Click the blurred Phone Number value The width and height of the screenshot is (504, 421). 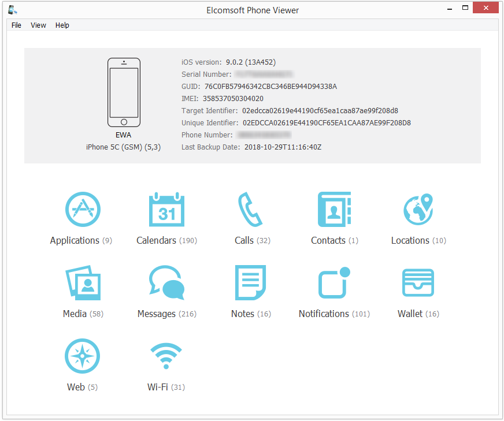pos(264,135)
